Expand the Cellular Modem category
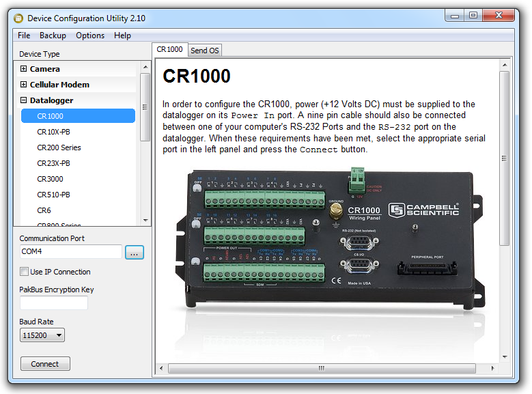 (x=23, y=85)
